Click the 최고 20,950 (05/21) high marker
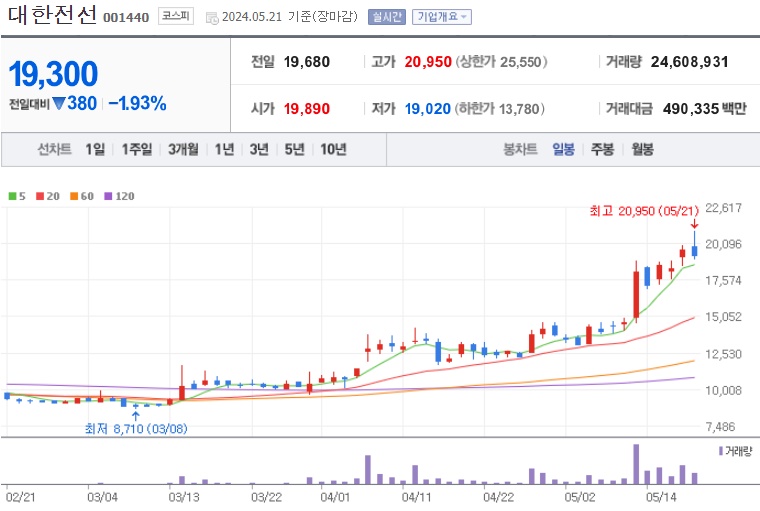The height and width of the screenshot is (511, 760). click(x=644, y=211)
